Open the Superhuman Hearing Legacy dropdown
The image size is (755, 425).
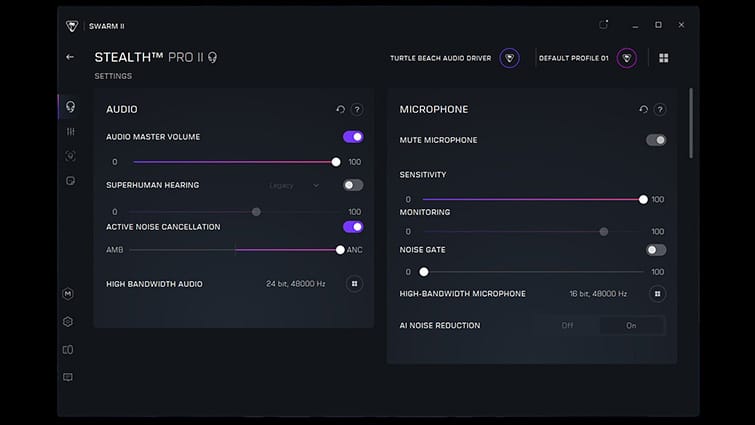coord(294,186)
